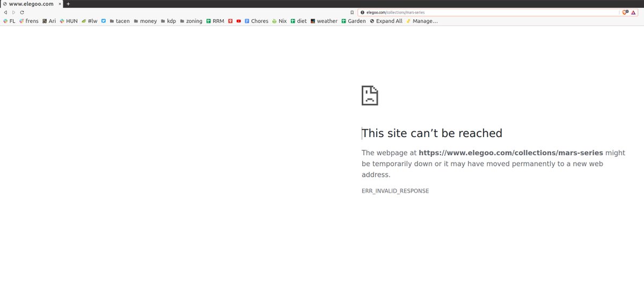The width and height of the screenshot is (644, 297).
Task: Open the Nix bookmark
Action: point(279,21)
